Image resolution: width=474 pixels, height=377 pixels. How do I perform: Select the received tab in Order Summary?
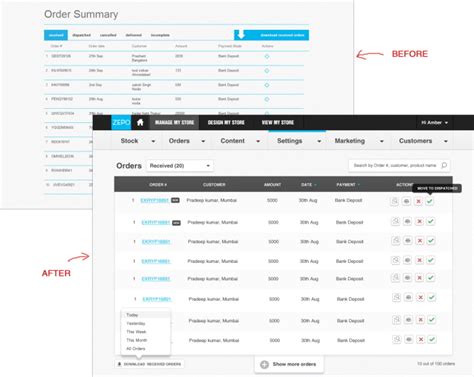pos(56,35)
